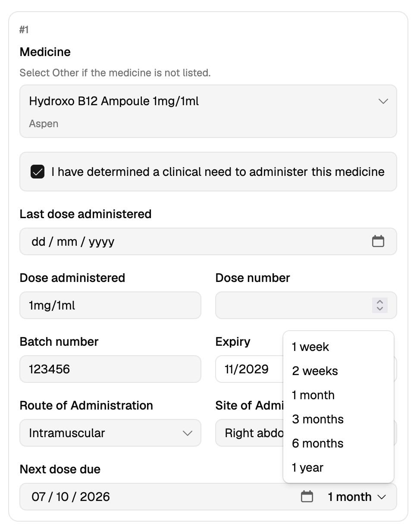Click the Dose administered field 1mg/1ml
This screenshot has width=420, height=532.
pos(110,305)
